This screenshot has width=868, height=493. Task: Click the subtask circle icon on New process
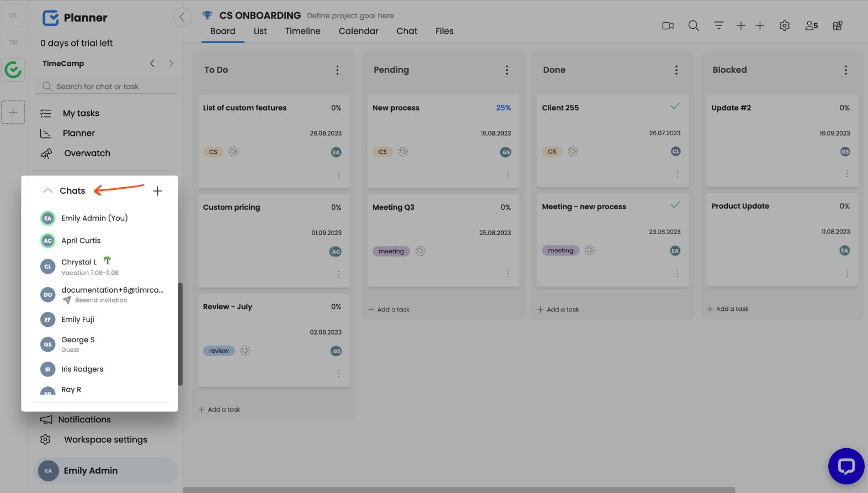pyautogui.click(x=403, y=151)
